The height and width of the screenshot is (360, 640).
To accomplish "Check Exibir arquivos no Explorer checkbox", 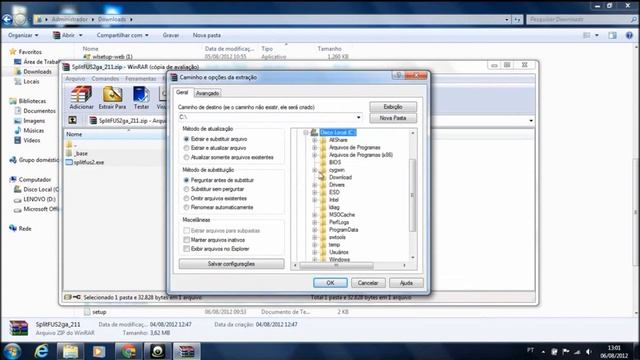I will 187,249.
